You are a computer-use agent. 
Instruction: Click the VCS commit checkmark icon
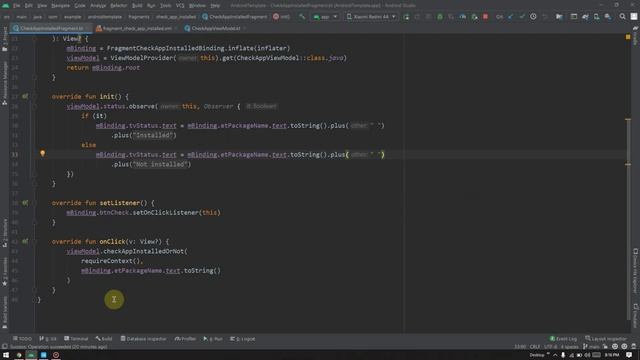click(x=522, y=17)
